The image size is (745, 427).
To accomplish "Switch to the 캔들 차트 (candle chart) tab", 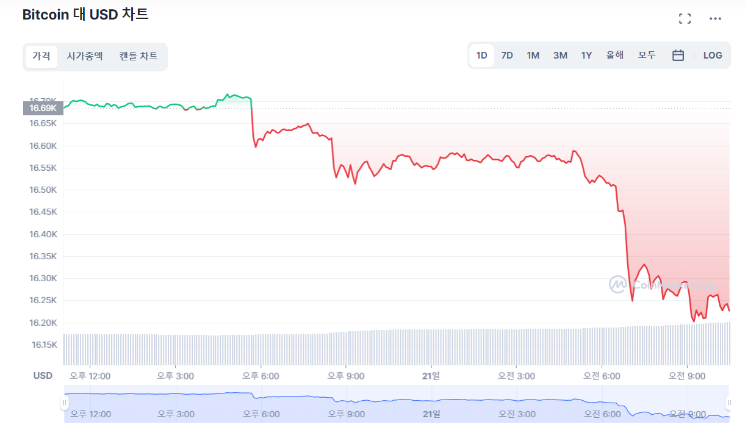I will 138,56.
